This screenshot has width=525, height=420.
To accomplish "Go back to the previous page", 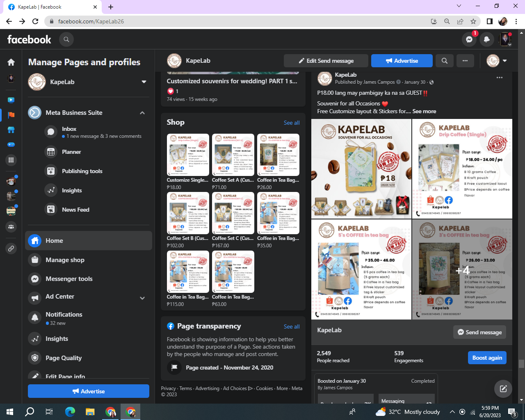I will 9,21.
